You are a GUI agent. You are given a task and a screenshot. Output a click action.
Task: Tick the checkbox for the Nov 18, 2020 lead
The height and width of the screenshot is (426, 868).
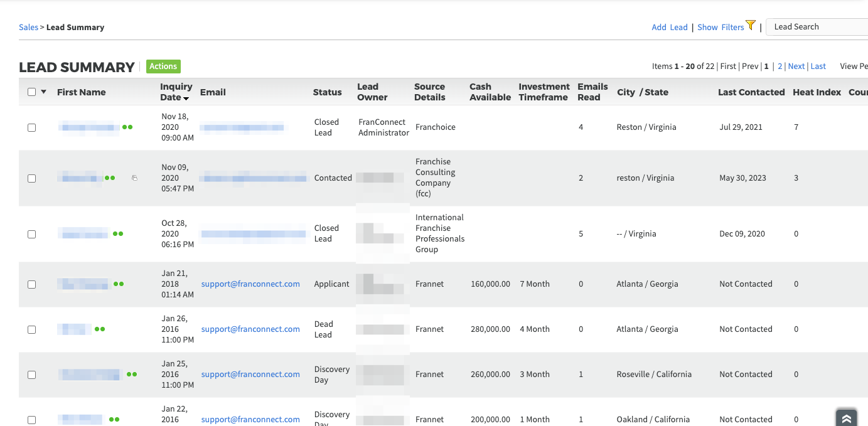tap(32, 127)
